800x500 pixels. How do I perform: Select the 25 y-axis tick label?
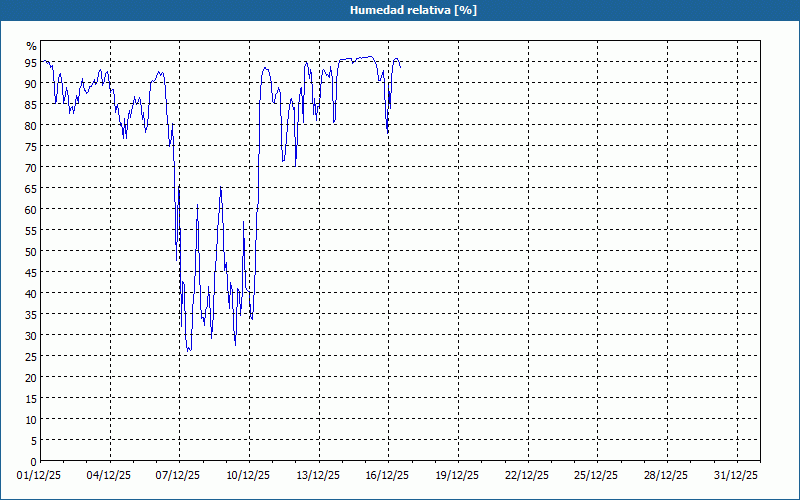coord(31,356)
